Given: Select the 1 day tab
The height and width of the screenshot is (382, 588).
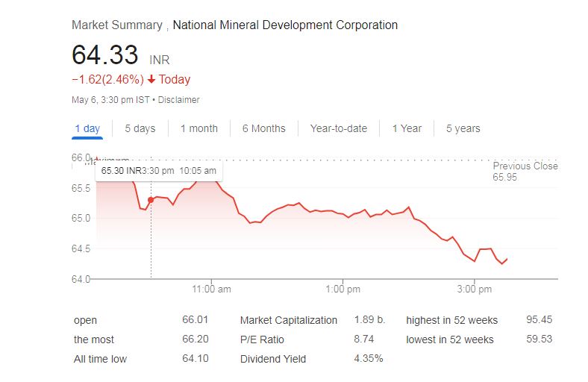Looking at the screenshot, I should point(87,128).
